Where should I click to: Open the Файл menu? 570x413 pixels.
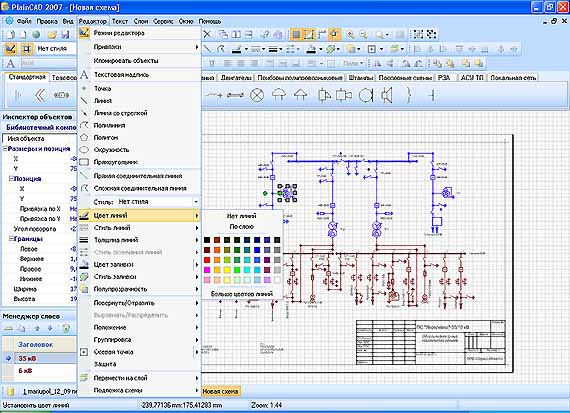click(x=24, y=21)
